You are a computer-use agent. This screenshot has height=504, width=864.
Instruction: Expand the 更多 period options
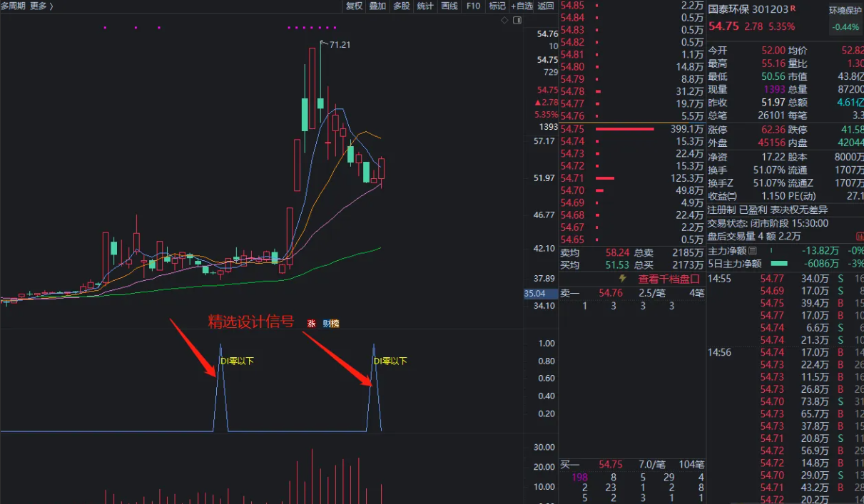(41, 6)
